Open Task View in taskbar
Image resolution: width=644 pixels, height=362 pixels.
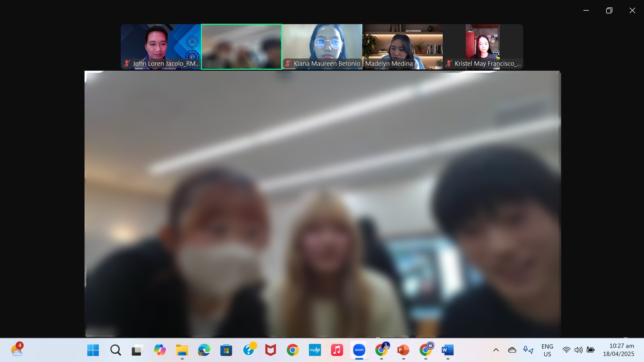click(x=138, y=350)
